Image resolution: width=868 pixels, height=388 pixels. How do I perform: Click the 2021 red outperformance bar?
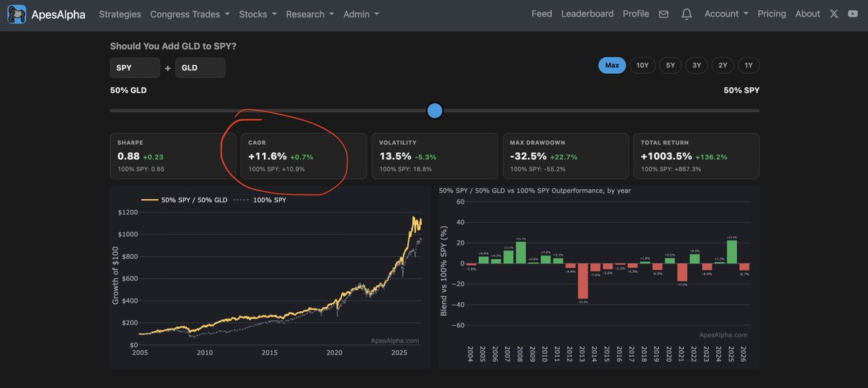point(682,272)
